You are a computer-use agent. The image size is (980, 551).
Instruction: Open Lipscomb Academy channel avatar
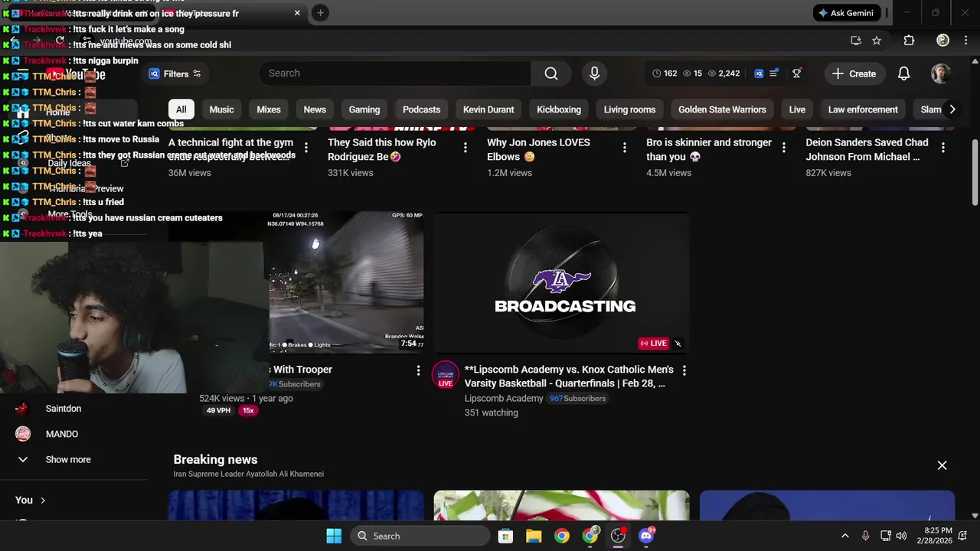pos(446,375)
